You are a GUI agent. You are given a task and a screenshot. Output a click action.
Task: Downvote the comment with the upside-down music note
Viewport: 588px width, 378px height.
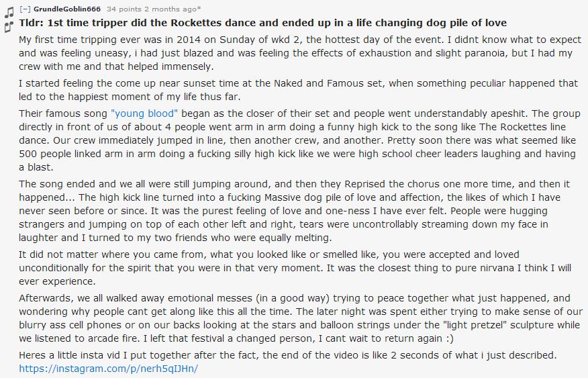9,27
